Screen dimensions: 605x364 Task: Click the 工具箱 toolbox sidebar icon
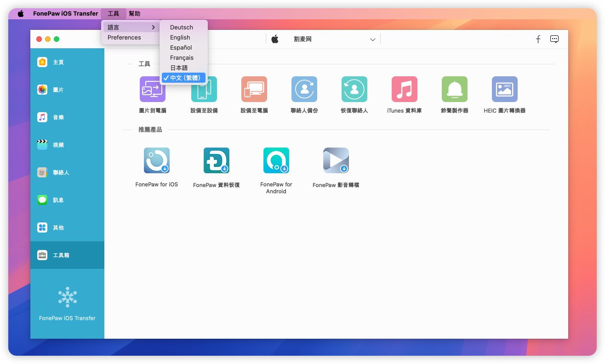click(42, 255)
